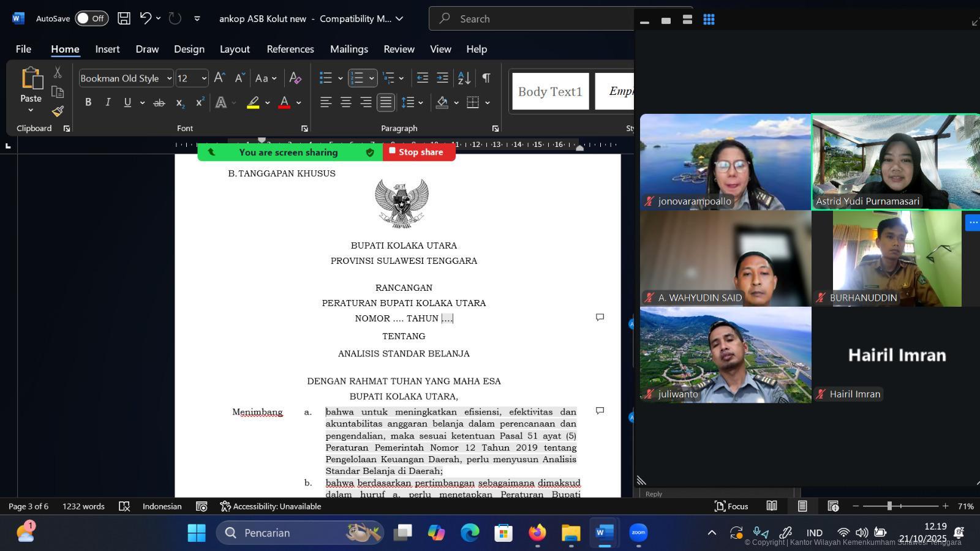Save the document using disk icon
Viewport: 980px width, 551px height.
[x=124, y=18]
